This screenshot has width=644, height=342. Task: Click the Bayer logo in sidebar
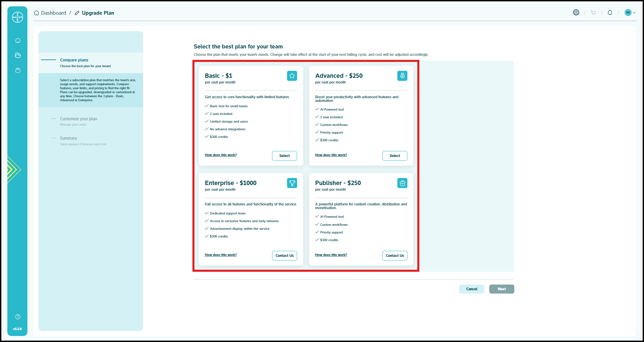pos(17,17)
